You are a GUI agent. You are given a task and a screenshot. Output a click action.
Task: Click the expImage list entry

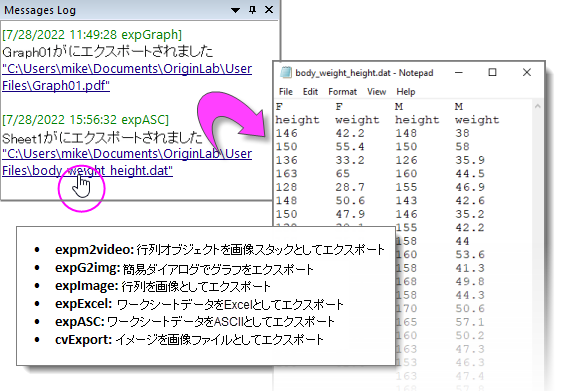[163, 286]
